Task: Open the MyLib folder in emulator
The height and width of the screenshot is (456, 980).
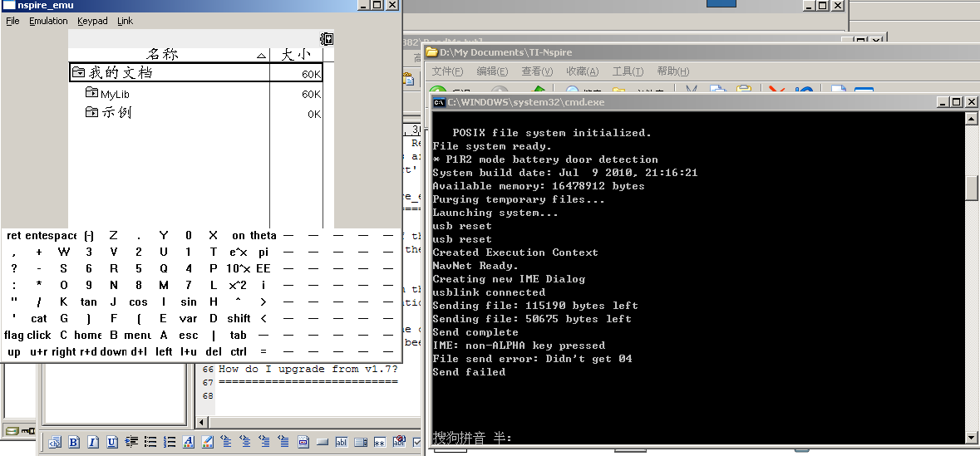Action: [x=107, y=94]
